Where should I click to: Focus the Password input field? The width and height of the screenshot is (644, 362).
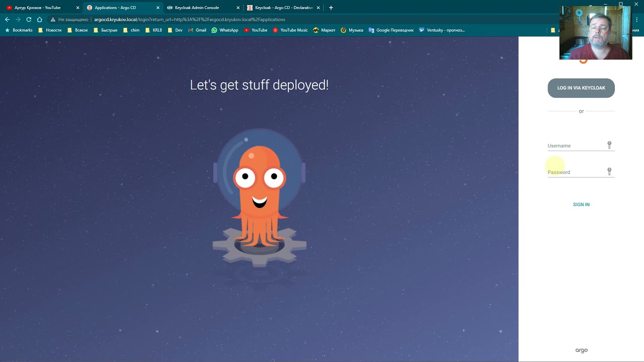(x=581, y=172)
